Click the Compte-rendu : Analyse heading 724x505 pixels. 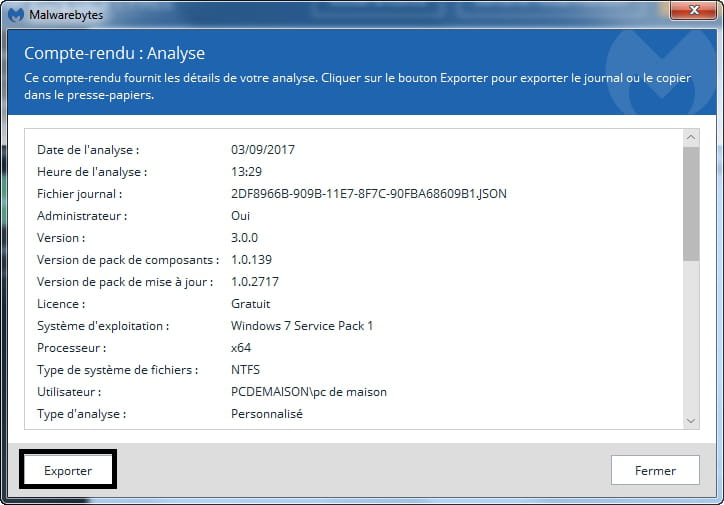coord(115,53)
